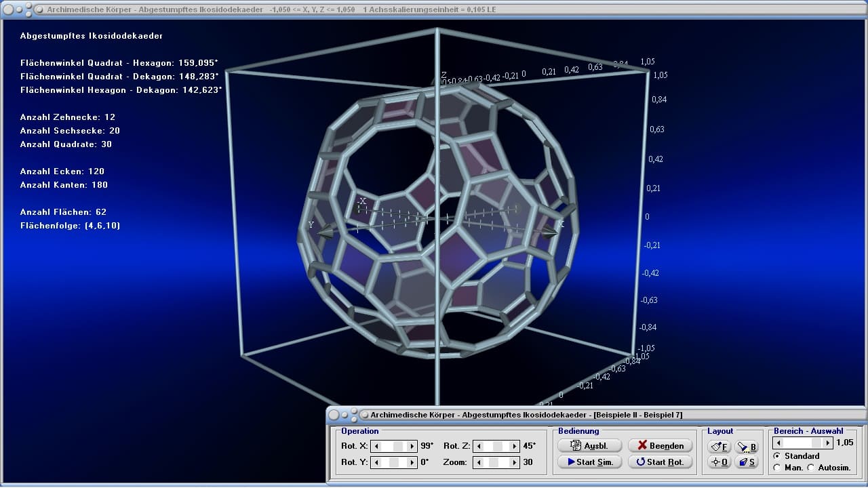This screenshot has height=488, width=868.
Task: Click the Flächenwinkel Quadrat - Hexagon line
Action: (x=119, y=63)
